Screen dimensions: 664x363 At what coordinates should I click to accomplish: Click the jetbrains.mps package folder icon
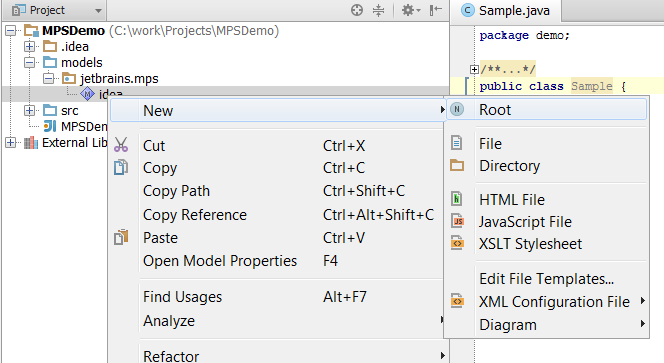point(69,78)
